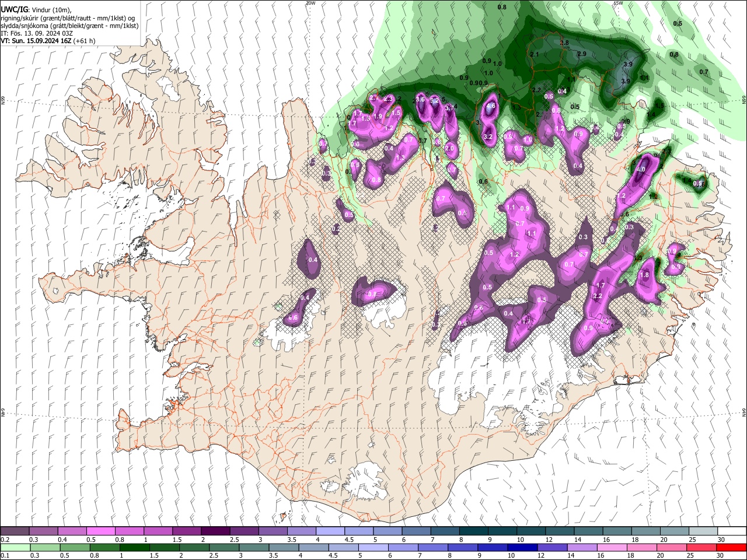Screen dimensions: 747x560
Task: Click the 0.3 swatch in lower green legend row
Action: coord(46,547)
